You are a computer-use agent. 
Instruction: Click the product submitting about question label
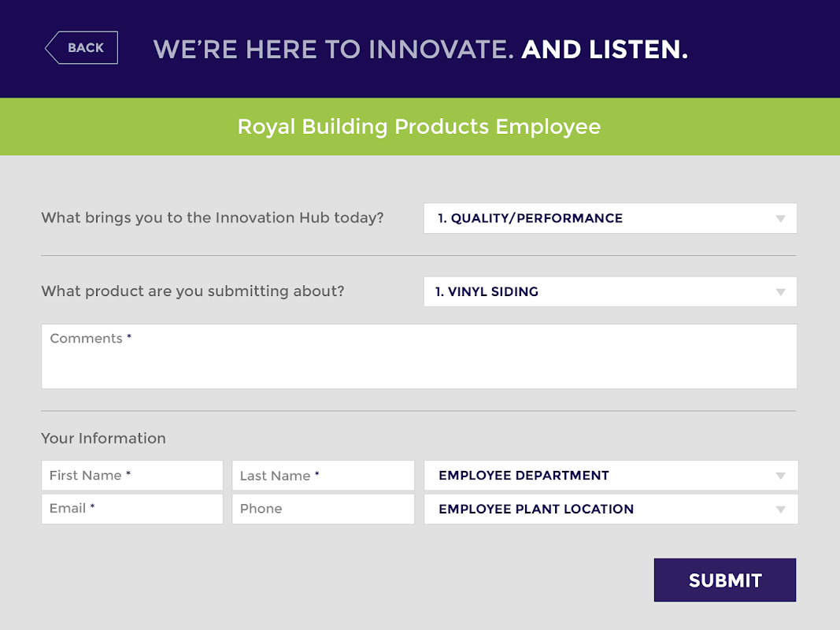[x=193, y=291]
